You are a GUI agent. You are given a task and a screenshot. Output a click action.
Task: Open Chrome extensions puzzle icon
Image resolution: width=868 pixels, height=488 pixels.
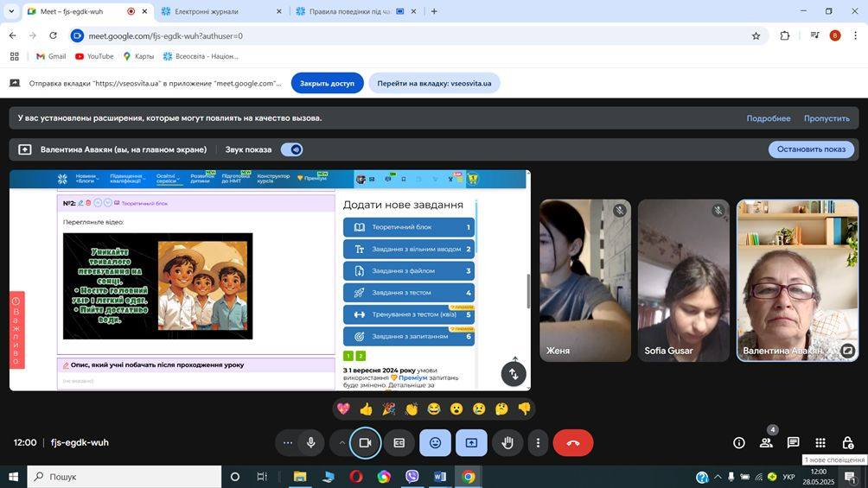(784, 36)
